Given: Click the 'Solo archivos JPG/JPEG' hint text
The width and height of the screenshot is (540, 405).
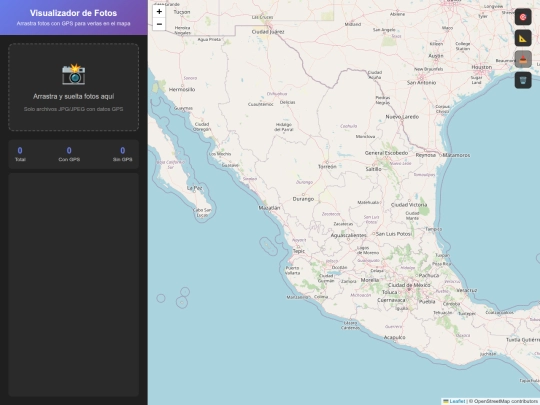Looking at the screenshot, I should click(73, 109).
